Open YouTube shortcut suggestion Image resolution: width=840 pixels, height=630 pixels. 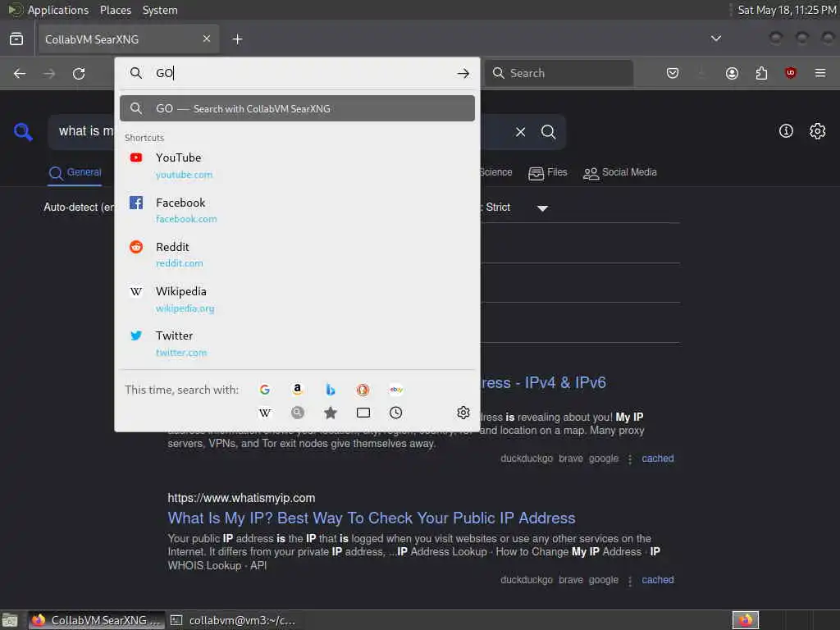(297, 166)
